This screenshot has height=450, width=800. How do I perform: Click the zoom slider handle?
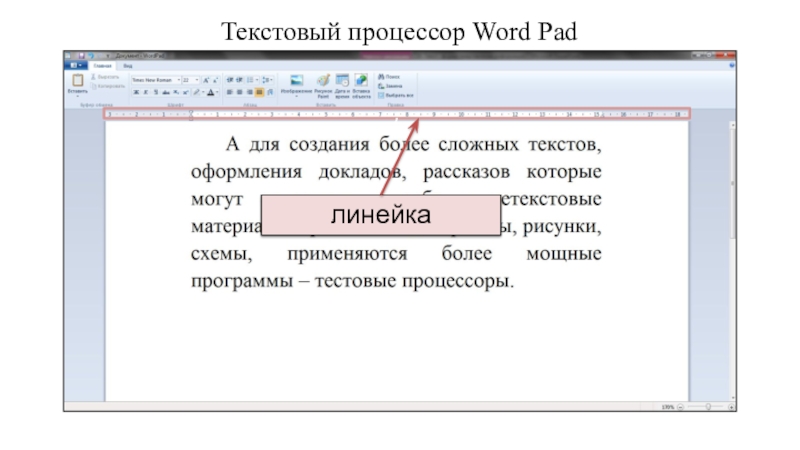point(708,407)
